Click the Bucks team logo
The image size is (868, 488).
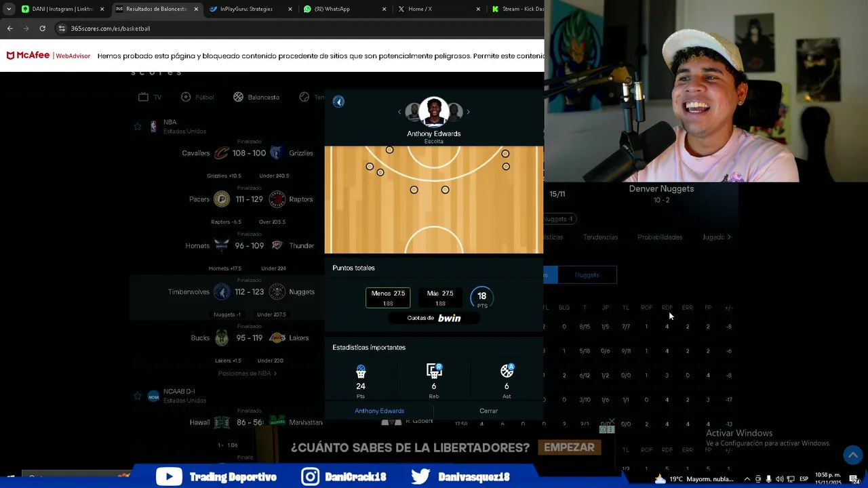tap(222, 338)
